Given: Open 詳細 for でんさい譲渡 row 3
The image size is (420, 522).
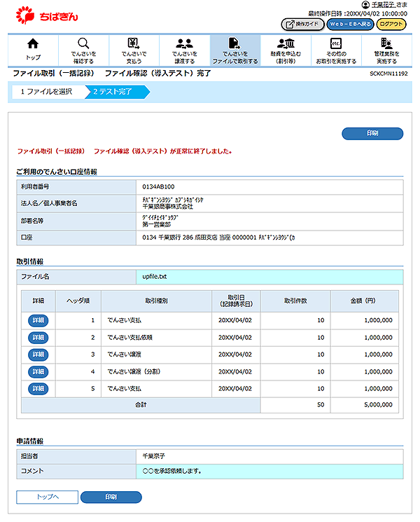Looking at the screenshot, I should pos(38,355).
